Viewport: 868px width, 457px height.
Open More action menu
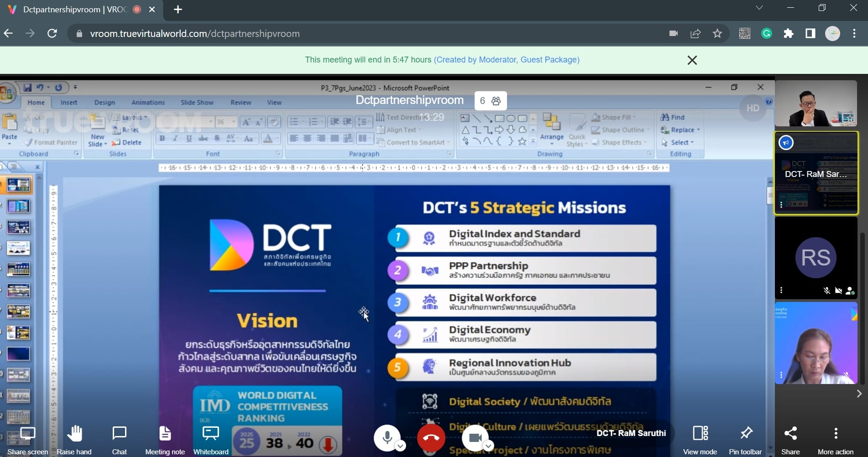point(836,433)
